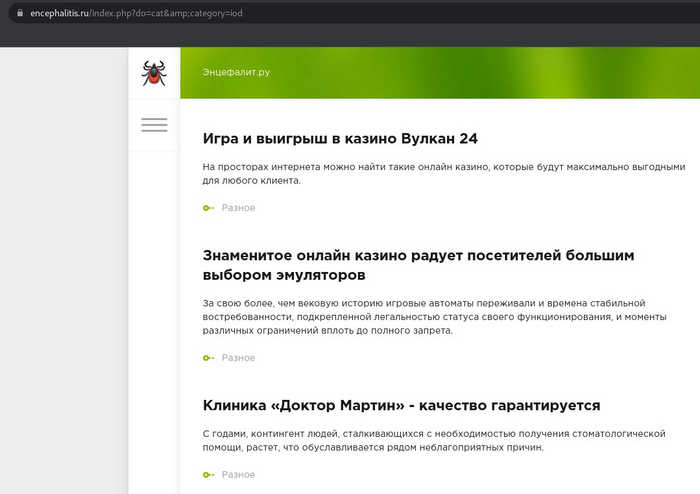The width and height of the screenshot is (700, 494).
Task: Click the summary text starting "За свою более, чем вековую"
Action: pos(438,317)
